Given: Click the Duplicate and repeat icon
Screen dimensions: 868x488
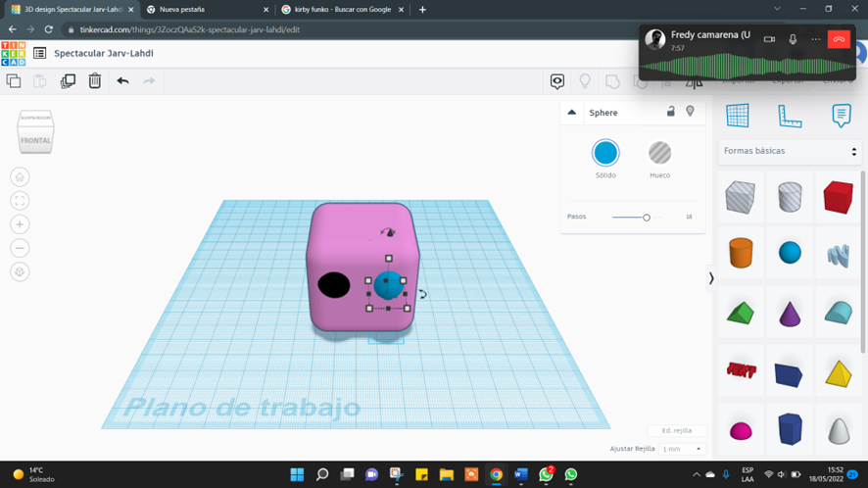Looking at the screenshot, I should 68,81.
